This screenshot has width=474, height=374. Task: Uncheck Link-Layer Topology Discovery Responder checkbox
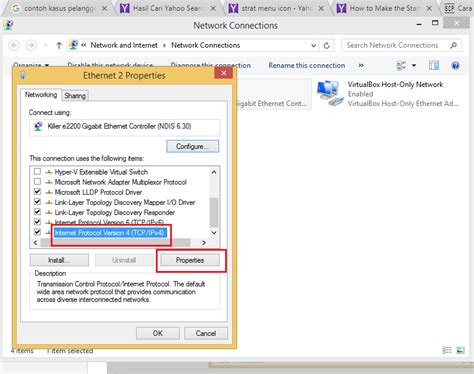point(37,212)
